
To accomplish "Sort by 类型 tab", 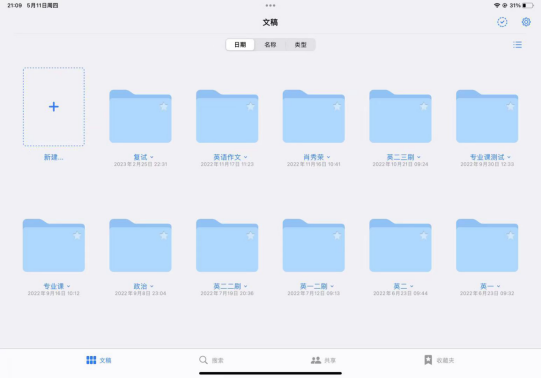I will click(300, 45).
